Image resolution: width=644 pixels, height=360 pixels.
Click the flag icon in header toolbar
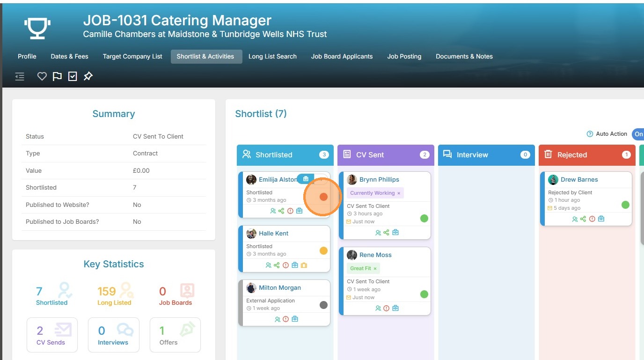click(x=57, y=76)
